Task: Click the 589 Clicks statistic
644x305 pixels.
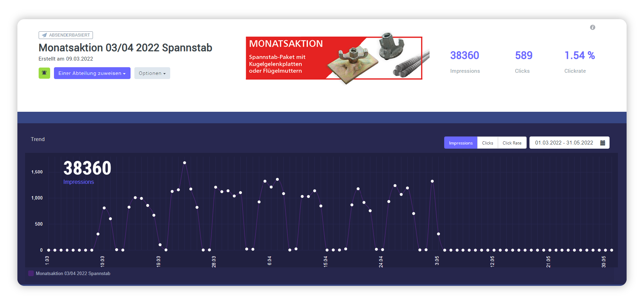Action: [x=524, y=55]
